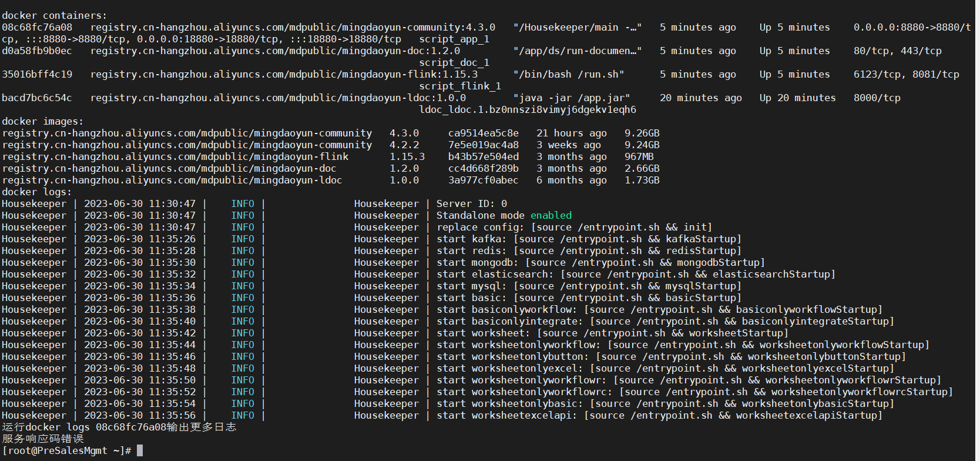Click image ID 7e5e019ac4a8
Viewport: 980px width, 461px height.
pos(484,145)
